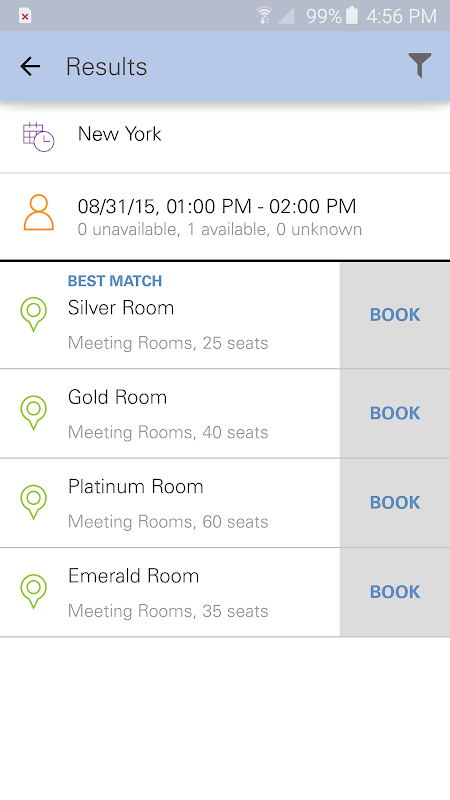Book the Silver Room
The height and width of the screenshot is (800, 450).
click(x=395, y=315)
